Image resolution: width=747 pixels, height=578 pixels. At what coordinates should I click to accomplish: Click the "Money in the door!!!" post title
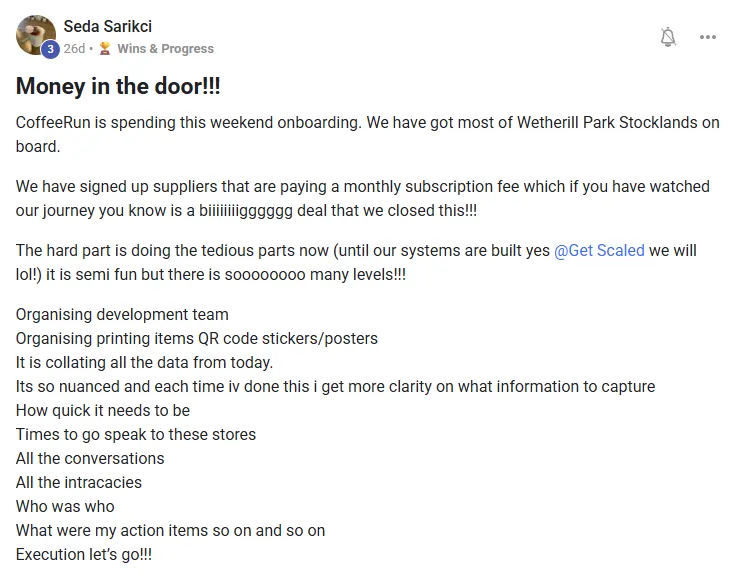118,87
